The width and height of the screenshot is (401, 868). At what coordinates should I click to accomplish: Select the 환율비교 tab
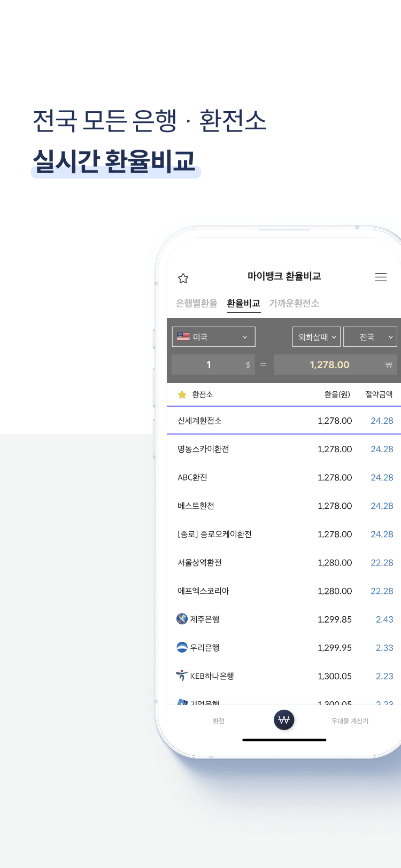click(x=243, y=303)
